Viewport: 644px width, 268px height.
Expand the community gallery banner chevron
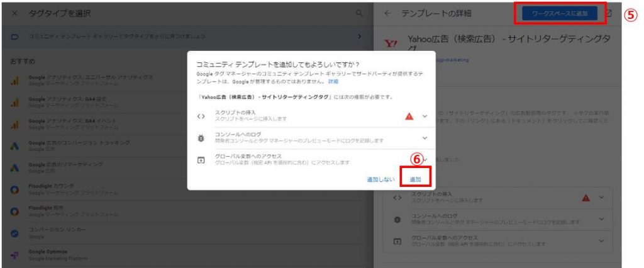click(x=360, y=36)
